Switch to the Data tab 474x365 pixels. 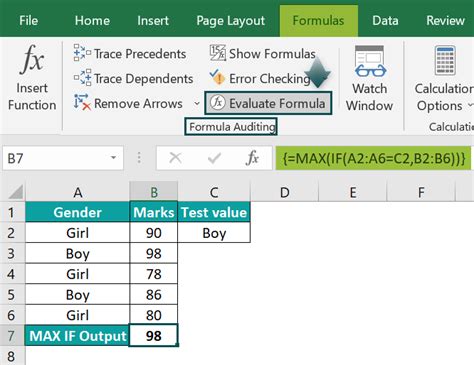point(385,21)
